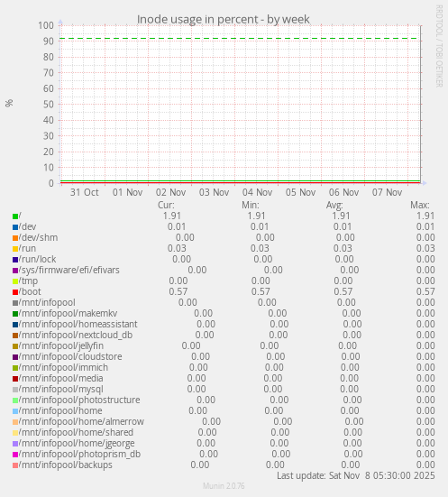Select the /mnt/infopool/home/shared legend label

coord(76,432)
